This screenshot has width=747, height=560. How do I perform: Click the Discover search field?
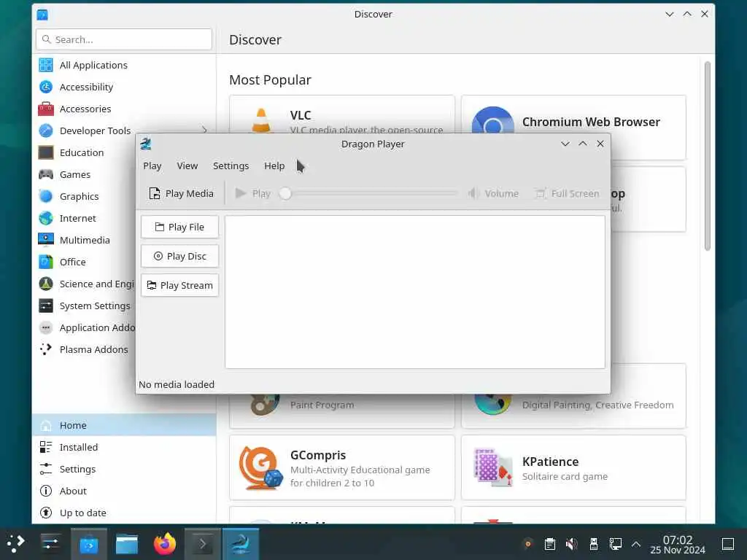(124, 39)
